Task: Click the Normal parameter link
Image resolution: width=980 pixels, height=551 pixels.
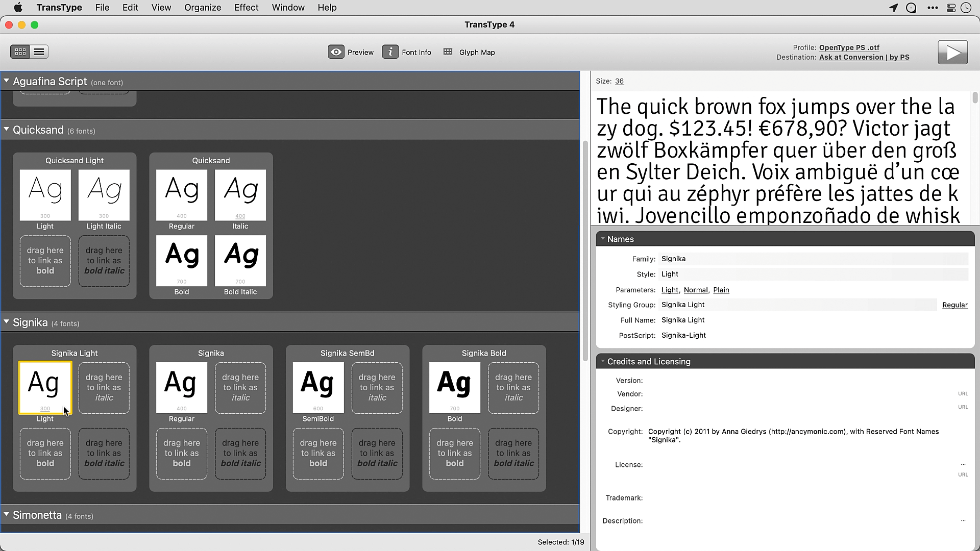Action: (696, 290)
